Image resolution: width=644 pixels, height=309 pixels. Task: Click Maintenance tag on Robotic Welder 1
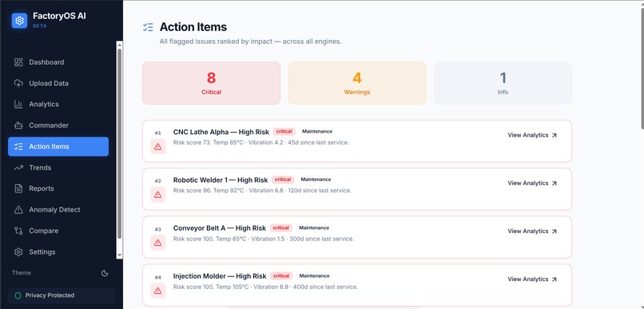coord(316,180)
